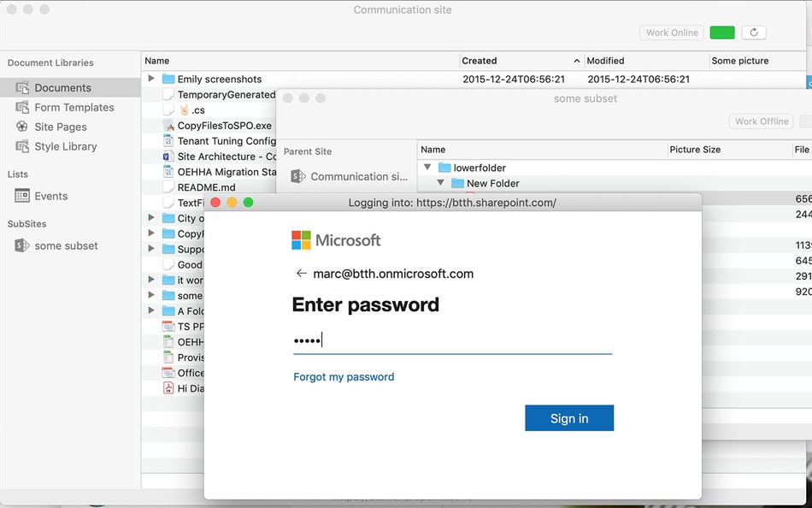Click Office presentation file icon
Viewport: 812px width, 508px height.
click(168, 372)
